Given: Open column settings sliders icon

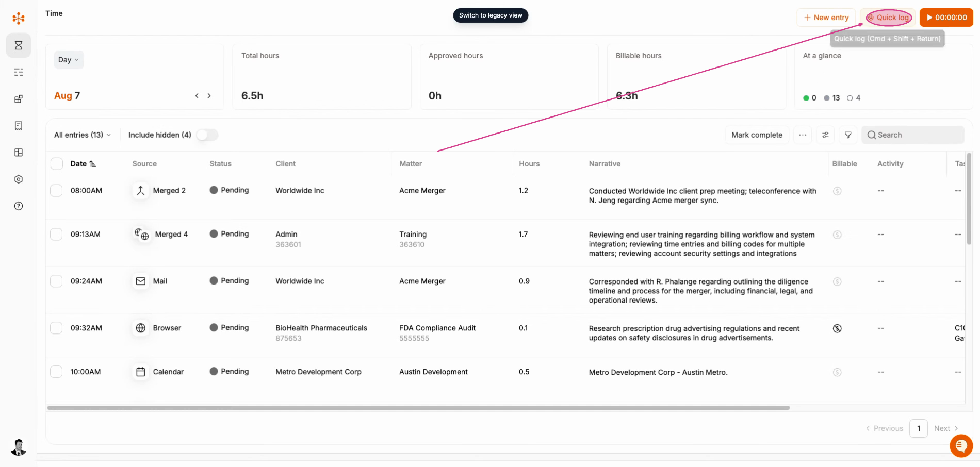Looking at the screenshot, I should [x=825, y=135].
